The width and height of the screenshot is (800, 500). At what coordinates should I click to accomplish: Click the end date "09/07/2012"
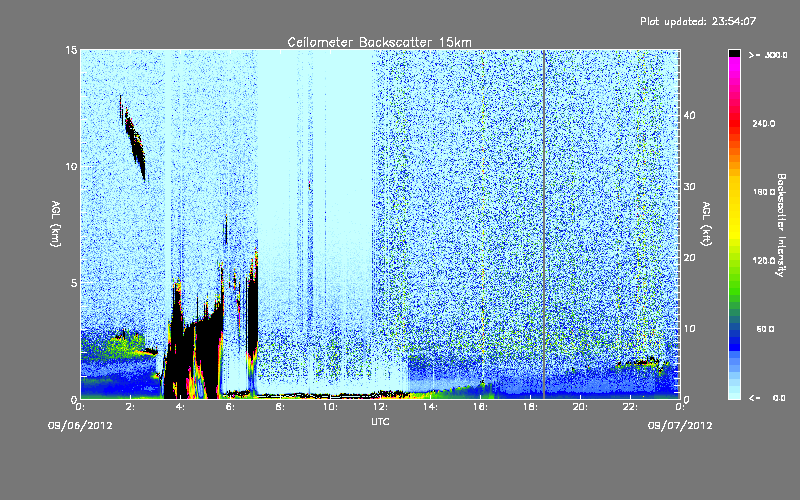[x=680, y=426]
